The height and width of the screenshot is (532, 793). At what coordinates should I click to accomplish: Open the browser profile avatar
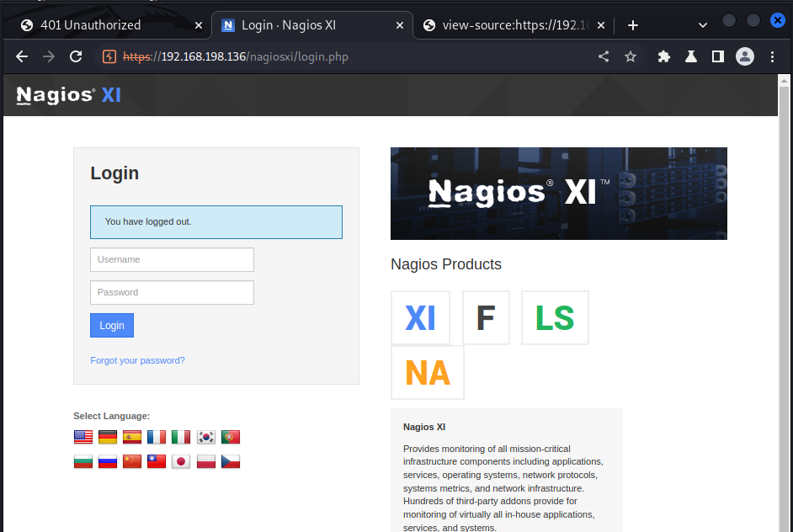coord(745,56)
